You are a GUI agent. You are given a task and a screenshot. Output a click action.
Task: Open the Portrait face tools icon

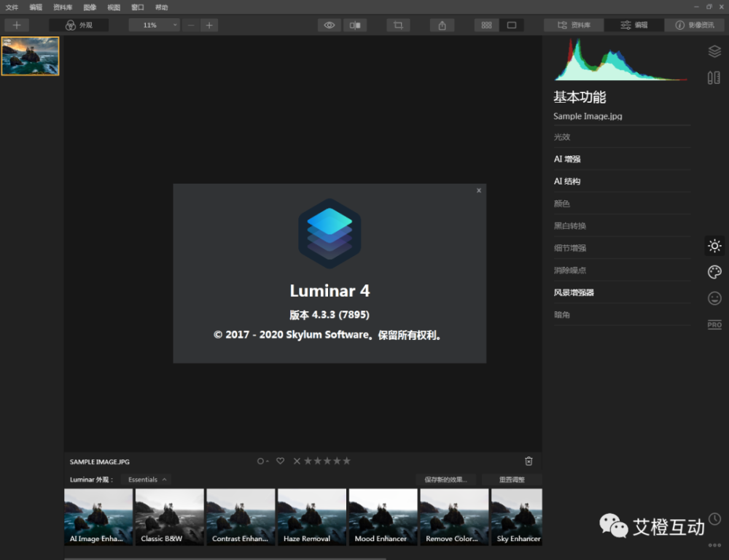point(714,298)
